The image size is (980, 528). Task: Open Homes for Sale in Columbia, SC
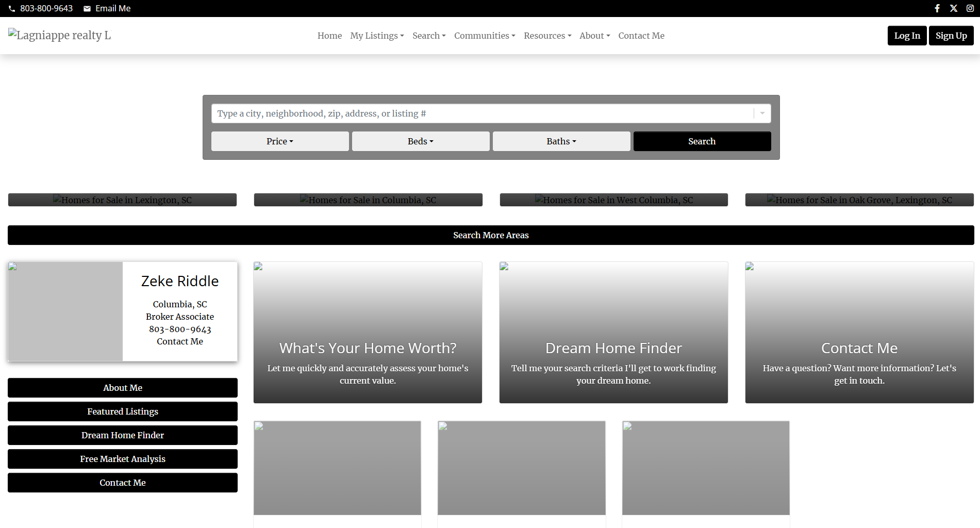[x=368, y=200]
